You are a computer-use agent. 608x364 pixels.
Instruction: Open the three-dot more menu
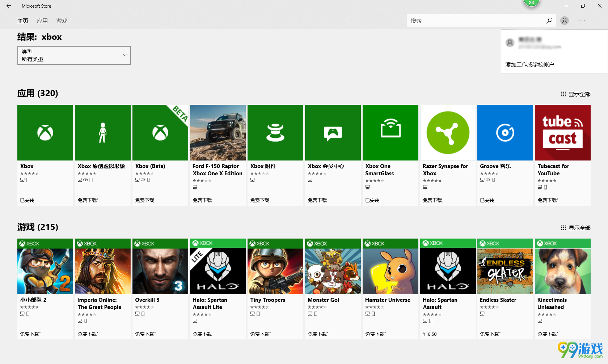(x=582, y=21)
